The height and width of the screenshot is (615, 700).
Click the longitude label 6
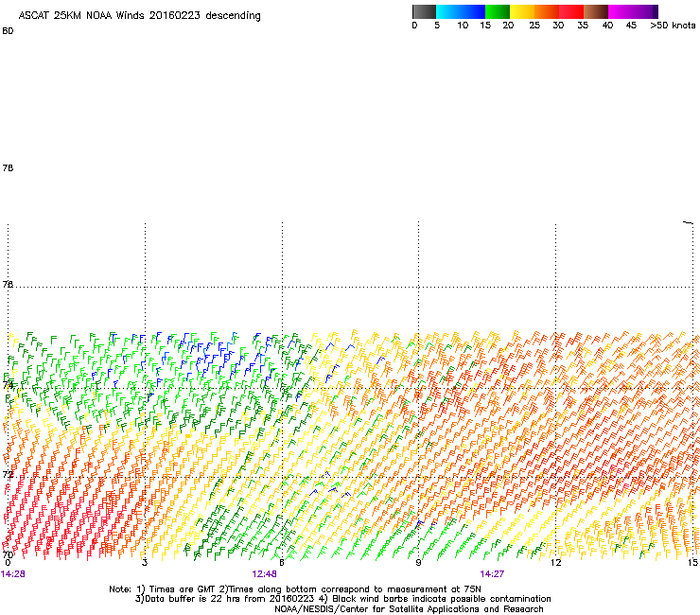coord(282,562)
